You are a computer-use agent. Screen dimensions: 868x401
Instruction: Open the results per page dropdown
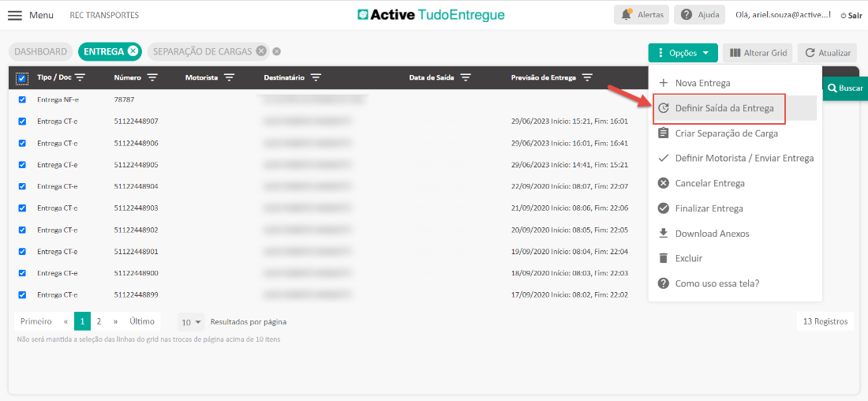pyautogui.click(x=191, y=322)
